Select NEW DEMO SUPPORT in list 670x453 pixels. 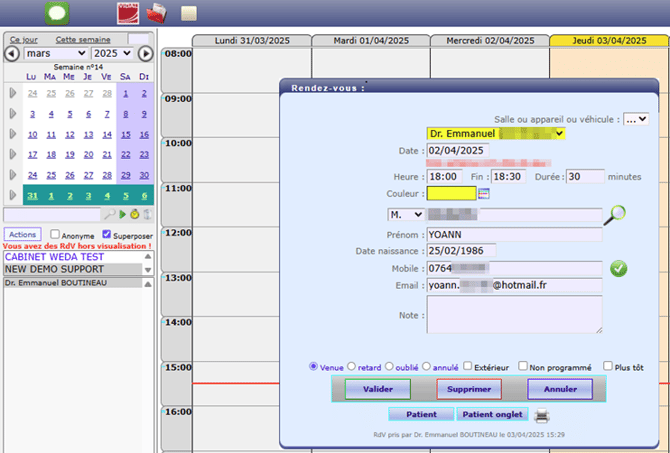coord(73,269)
